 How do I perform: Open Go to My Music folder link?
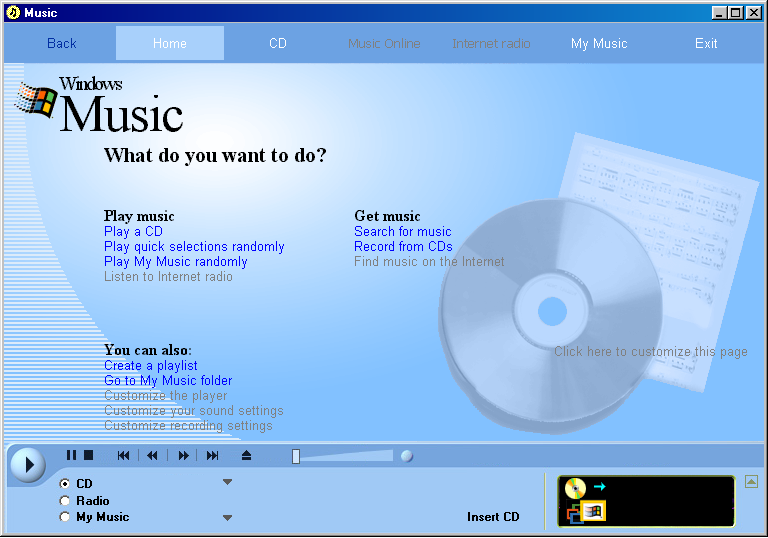[168, 381]
